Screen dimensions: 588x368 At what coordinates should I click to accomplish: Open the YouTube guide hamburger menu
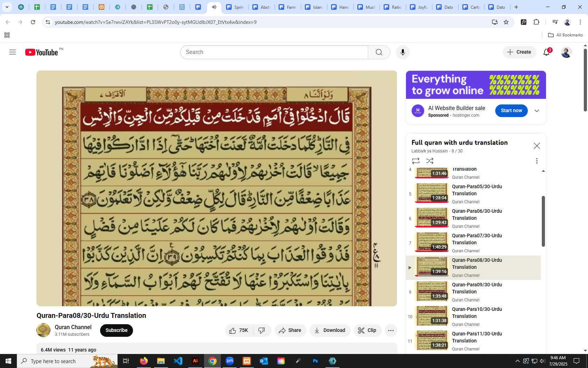13,52
